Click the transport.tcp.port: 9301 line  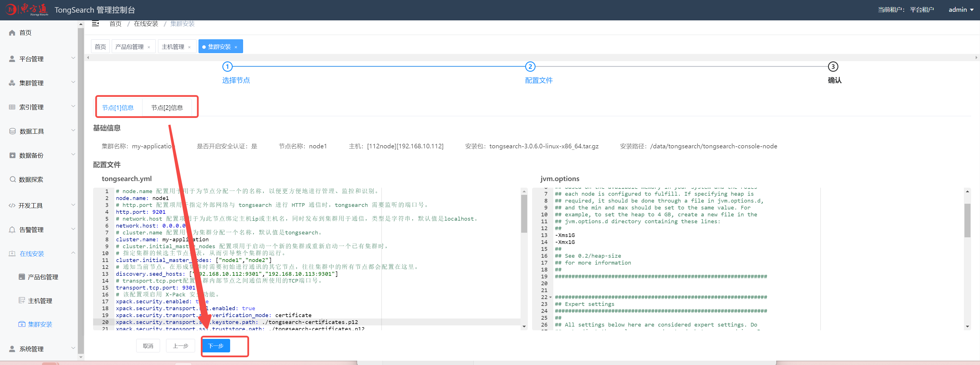[155, 288]
